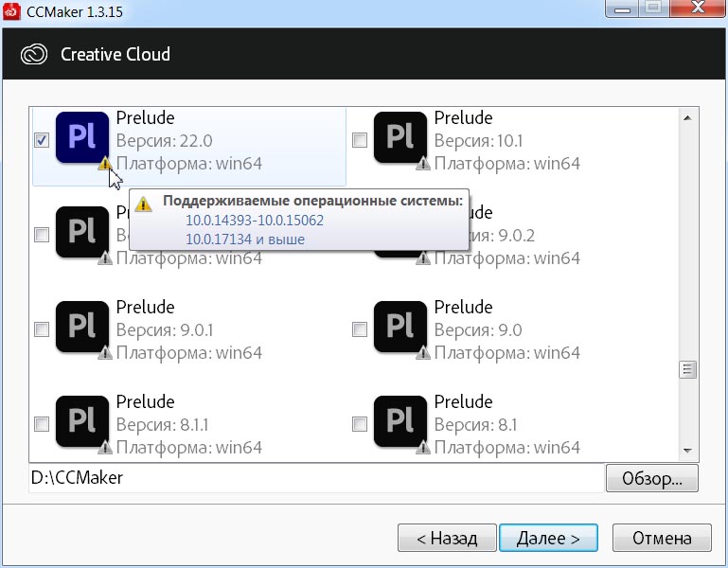The height and width of the screenshot is (568, 728).
Task: Click warning triangle on Prelude 9.0.1
Action: 105,353
